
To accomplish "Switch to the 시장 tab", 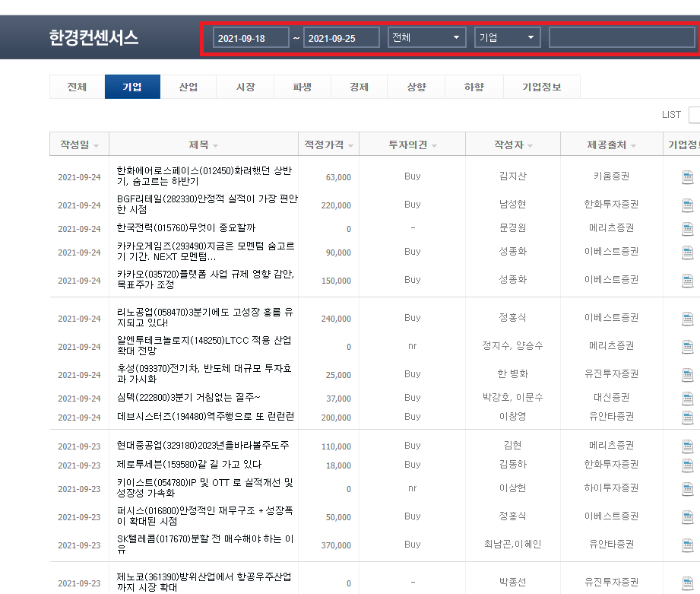I will [x=245, y=87].
